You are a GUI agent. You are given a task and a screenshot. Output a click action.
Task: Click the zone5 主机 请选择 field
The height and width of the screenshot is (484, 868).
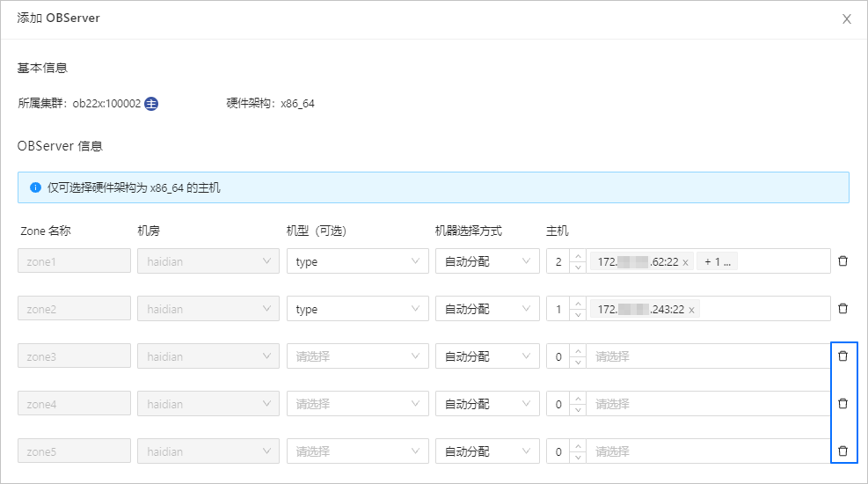coord(708,452)
